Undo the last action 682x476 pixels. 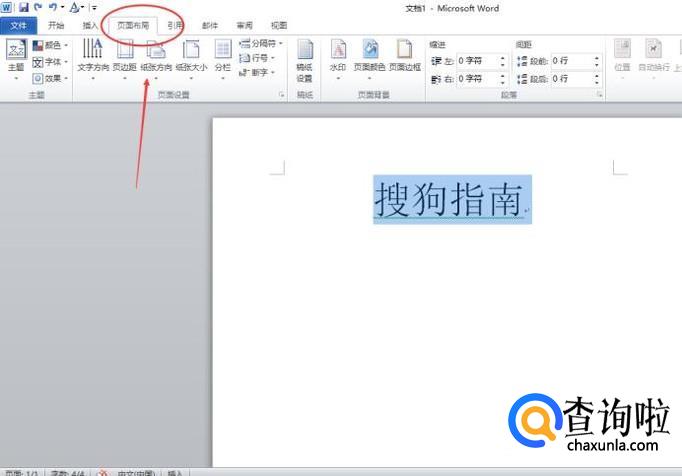(x=53, y=7)
